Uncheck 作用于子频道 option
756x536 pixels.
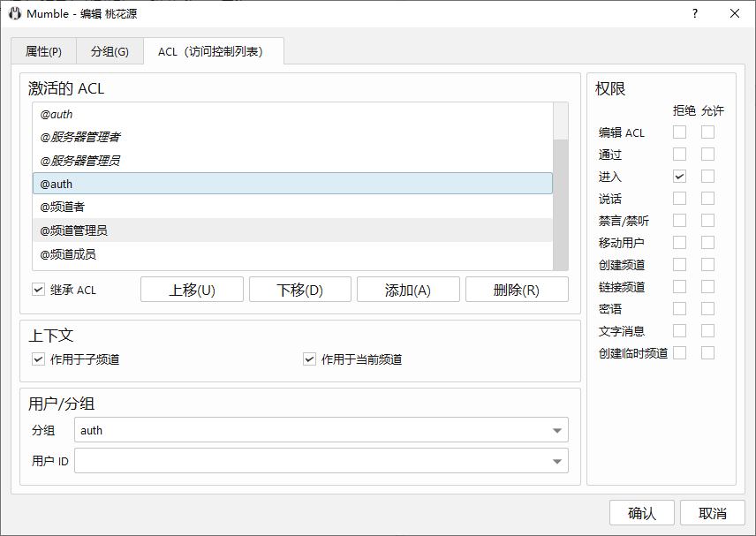(x=38, y=359)
